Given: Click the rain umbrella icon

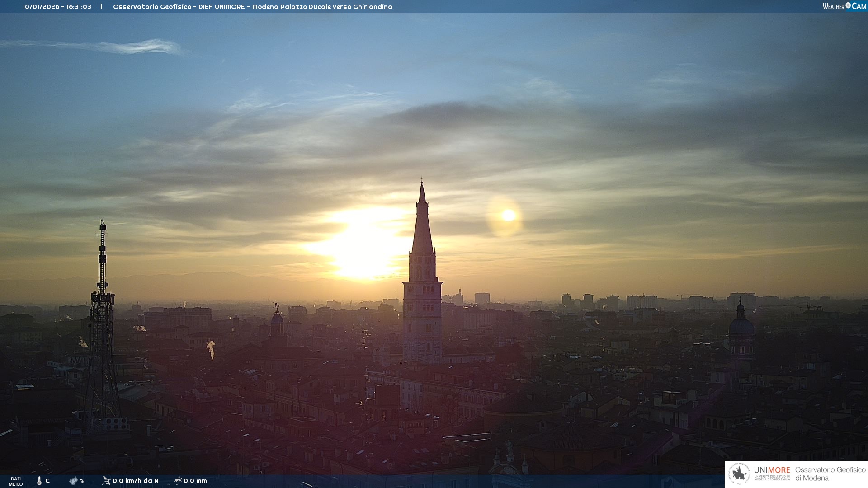Looking at the screenshot, I should point(178,481).
